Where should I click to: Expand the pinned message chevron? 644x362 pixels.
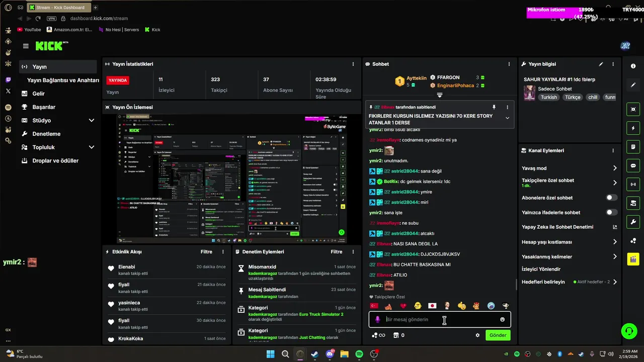[x=507, y=118]
